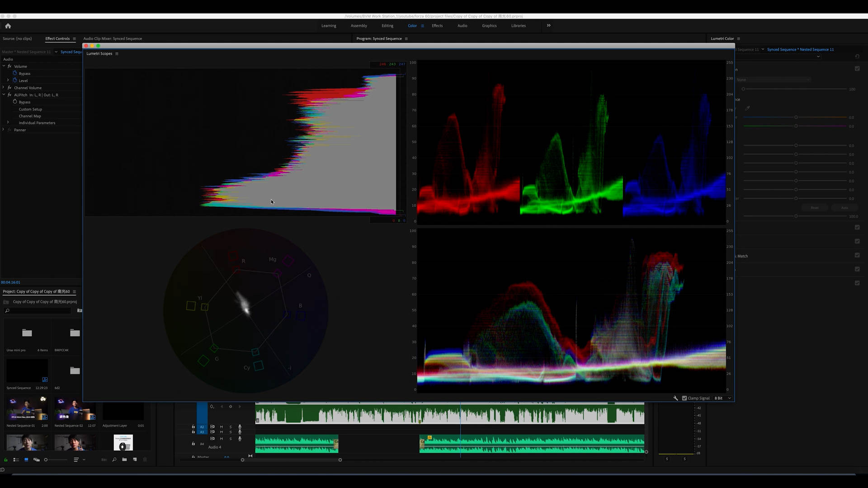Enable voice-over record on A2 track
The height and width of the screenshot is (488, 868).
coord(240,427)
